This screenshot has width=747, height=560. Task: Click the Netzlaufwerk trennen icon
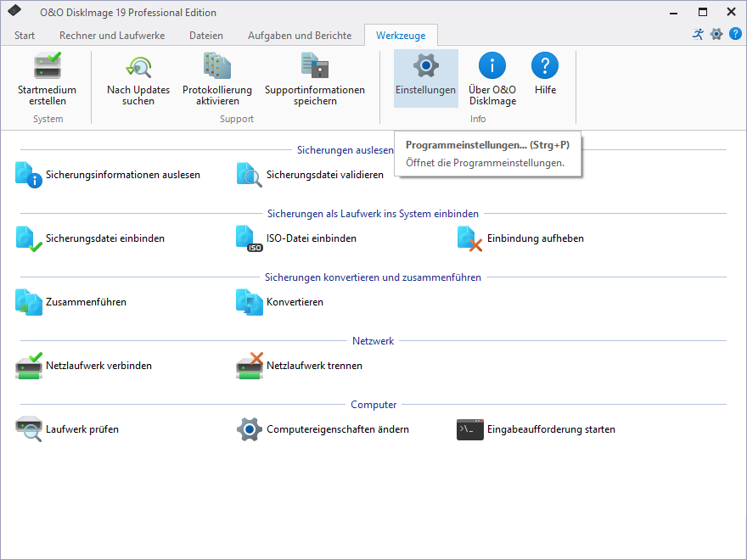pyautogui.click(x=250, y=366)
